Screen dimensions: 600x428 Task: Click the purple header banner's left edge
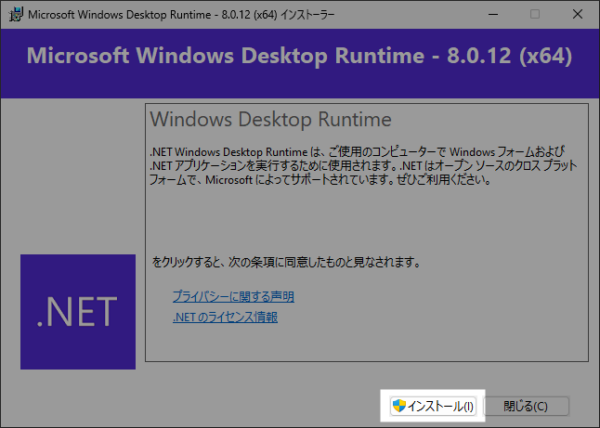pos(10,55)
